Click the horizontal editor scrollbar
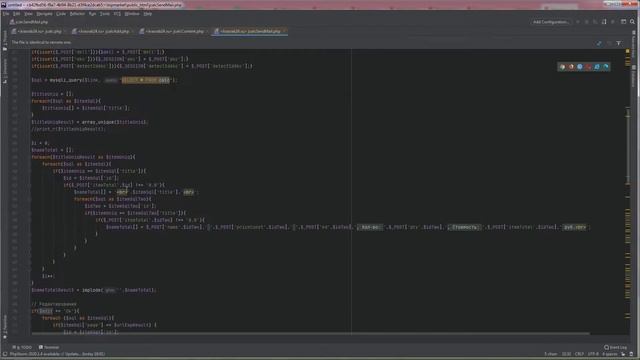 tap(310, 333)
